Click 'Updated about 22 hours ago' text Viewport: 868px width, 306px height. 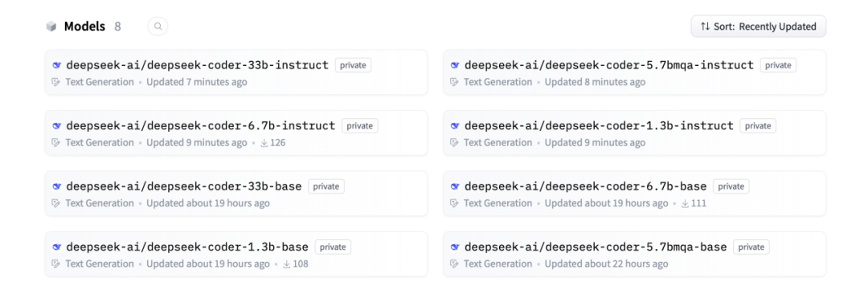606,264
